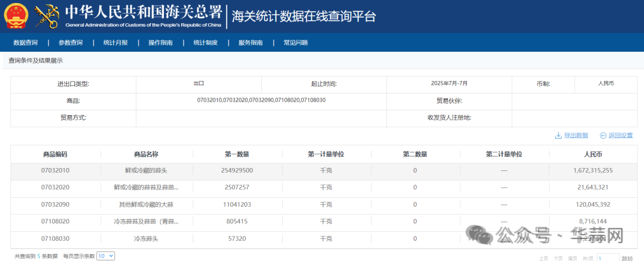Click the 导出数据 link

pos(576,135)
